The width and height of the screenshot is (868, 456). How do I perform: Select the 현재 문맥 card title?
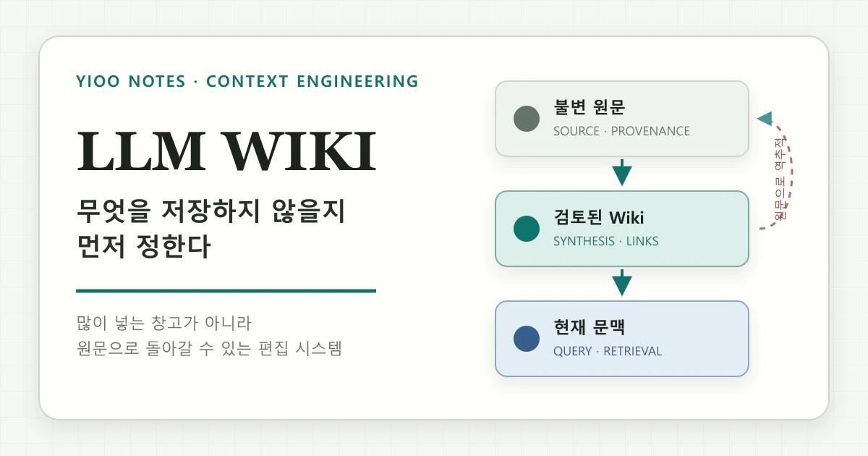click(589, 328)
